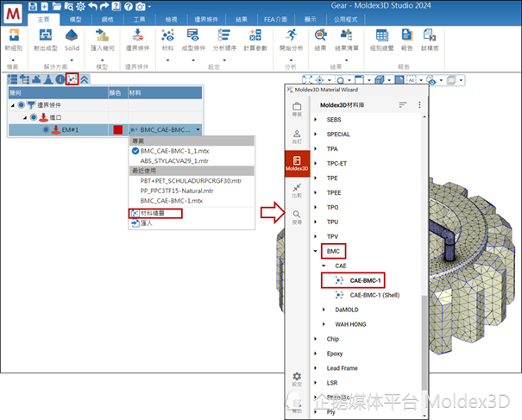This screenshot has height=420, width=522.
Task: Switch to the 公用程式 ribbon tab
Action: 346,20
